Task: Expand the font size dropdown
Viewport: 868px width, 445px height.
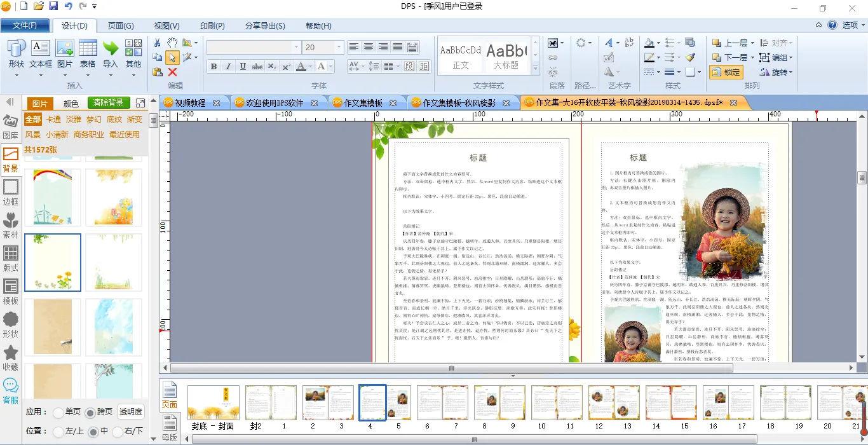Action: 339,48
